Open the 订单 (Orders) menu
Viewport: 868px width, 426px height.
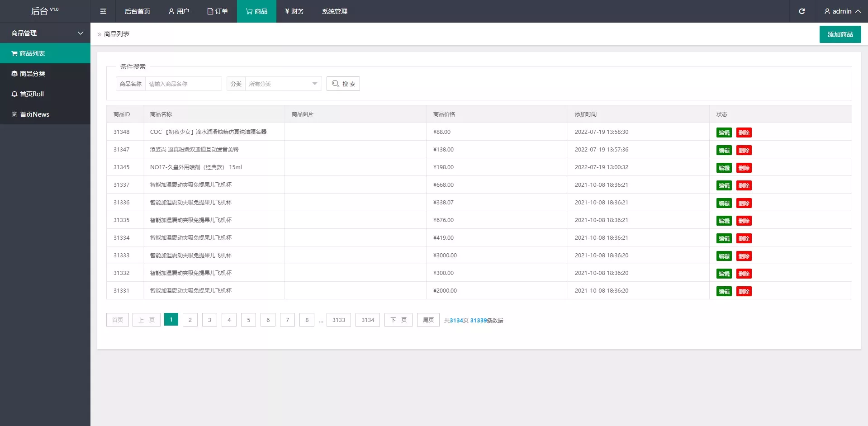pyautogui.click(x=218, y=11)
